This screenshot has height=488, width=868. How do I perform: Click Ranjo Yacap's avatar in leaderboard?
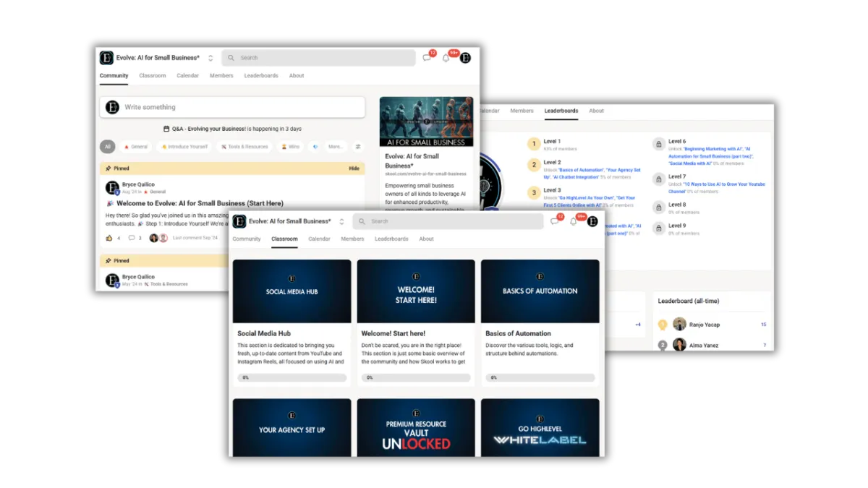click(x=679, y=325)
